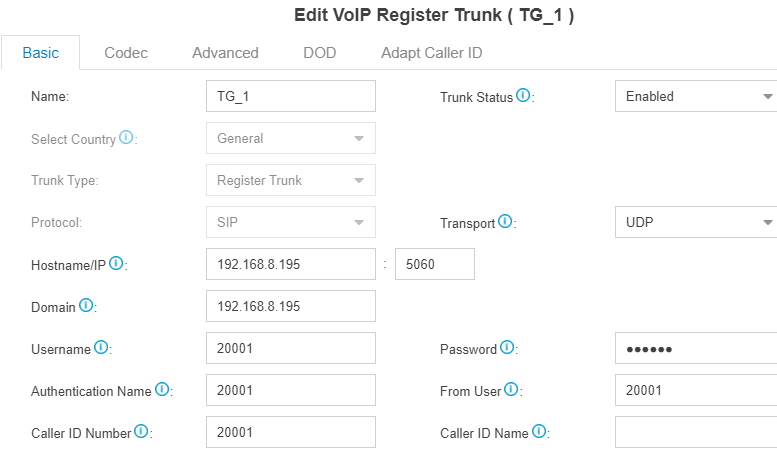Click the Name field containing TG_1
777x464 pixels.
[291, 96]
